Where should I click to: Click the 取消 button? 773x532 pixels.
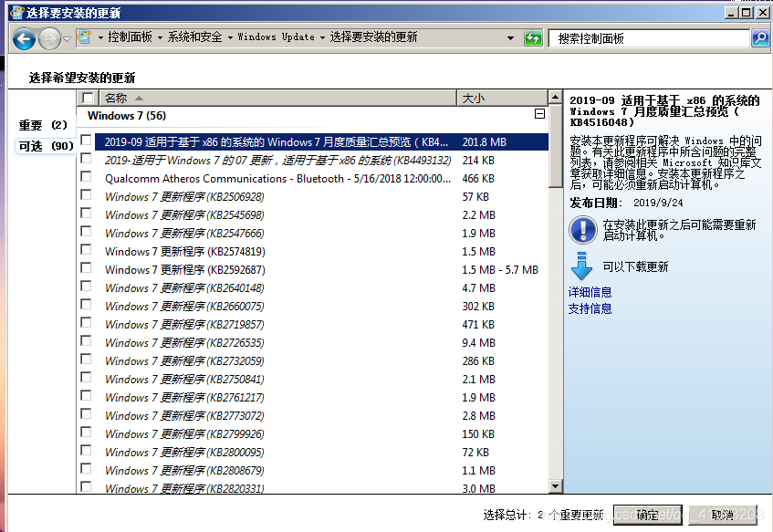[723, 515]
